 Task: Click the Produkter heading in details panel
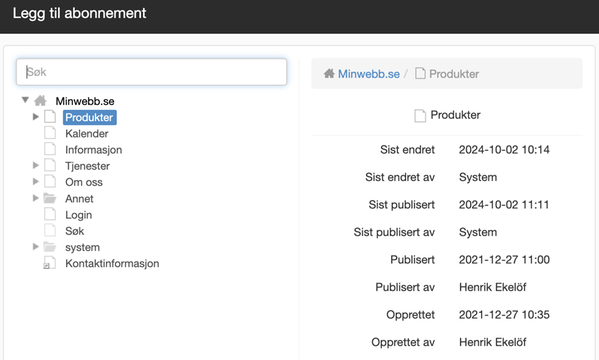click(x=455, y=115)
